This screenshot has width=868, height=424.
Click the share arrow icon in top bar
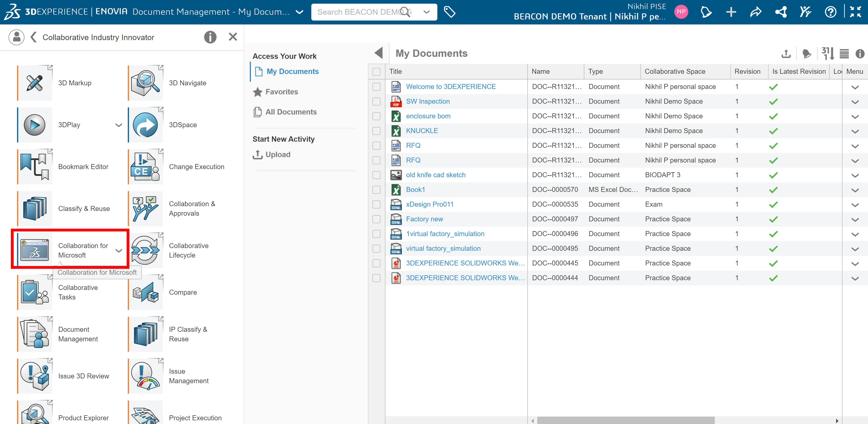tap(756, 12)
